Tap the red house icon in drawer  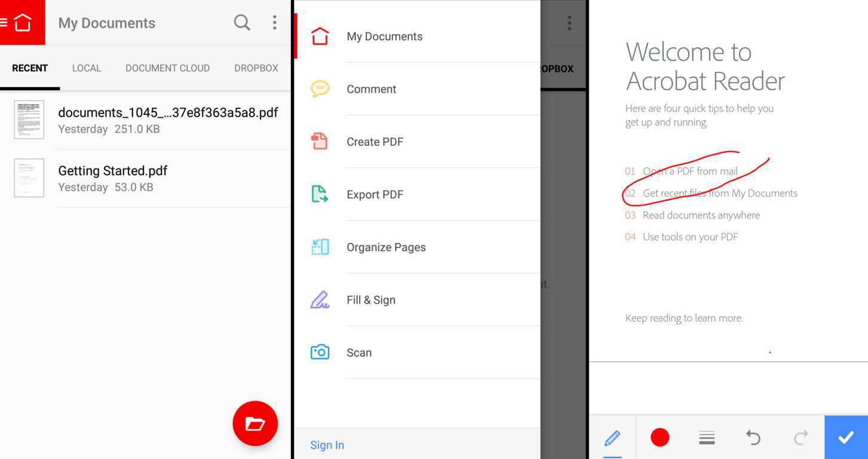pyautogui.click(x=320, y=36)
